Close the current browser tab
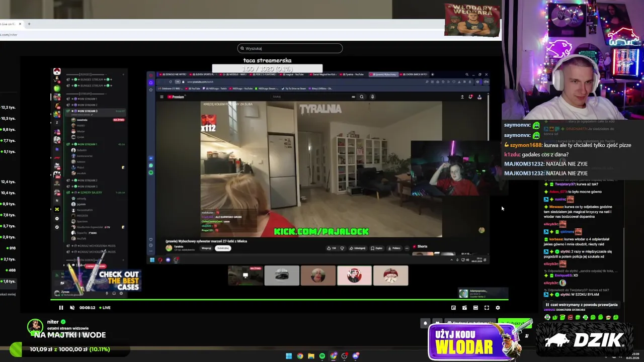Image resolution: width=644 pixels, height=362 pixels. tap(20, 24)
